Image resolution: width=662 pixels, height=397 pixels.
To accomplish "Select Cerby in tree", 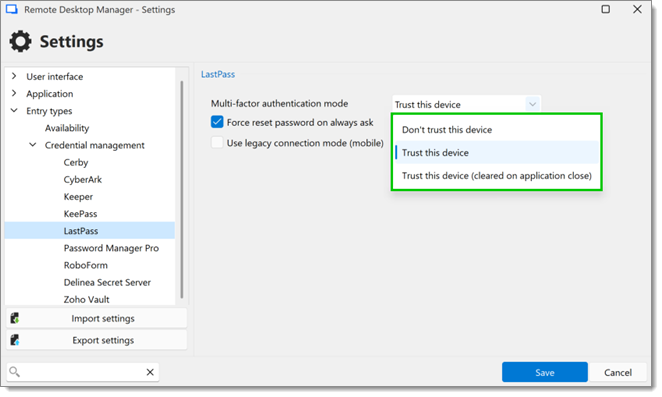I will coord(76,162).
